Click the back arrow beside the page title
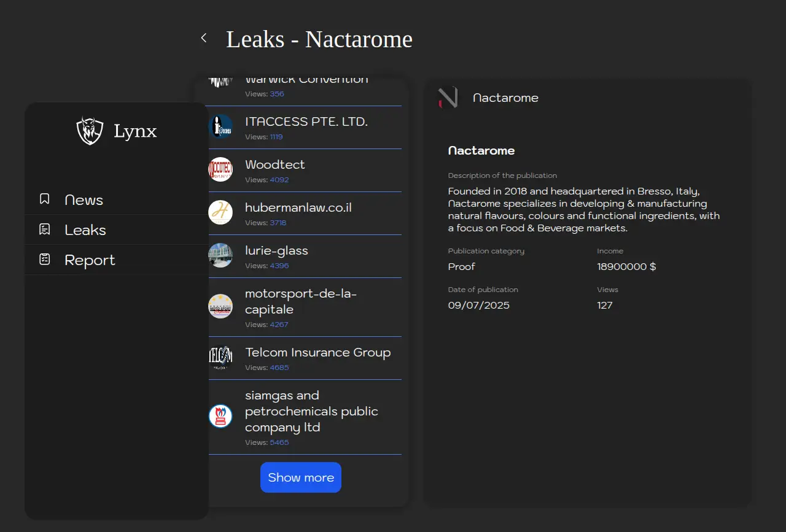The height and width of the screenshot is (532, 786). tap(204, 38)
